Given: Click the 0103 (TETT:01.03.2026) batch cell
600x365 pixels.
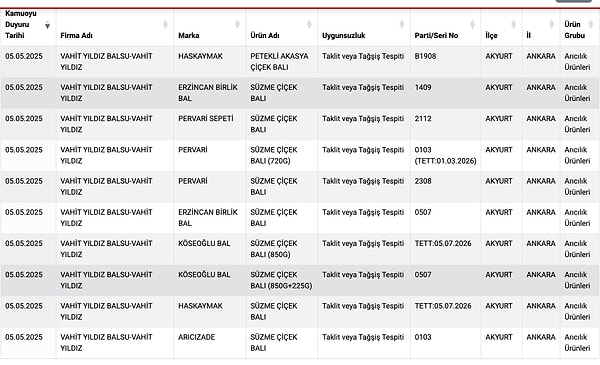Looking at the screenshot, I should [x=445, y=155].
